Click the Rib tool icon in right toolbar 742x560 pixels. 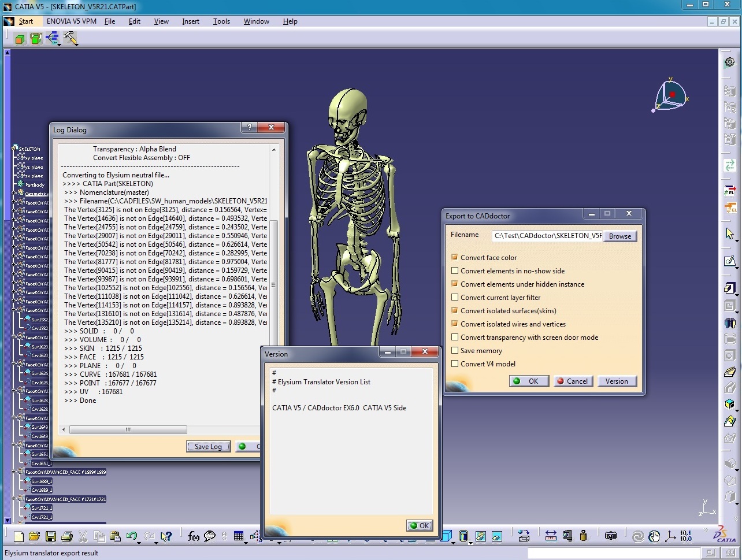[729, 371]
